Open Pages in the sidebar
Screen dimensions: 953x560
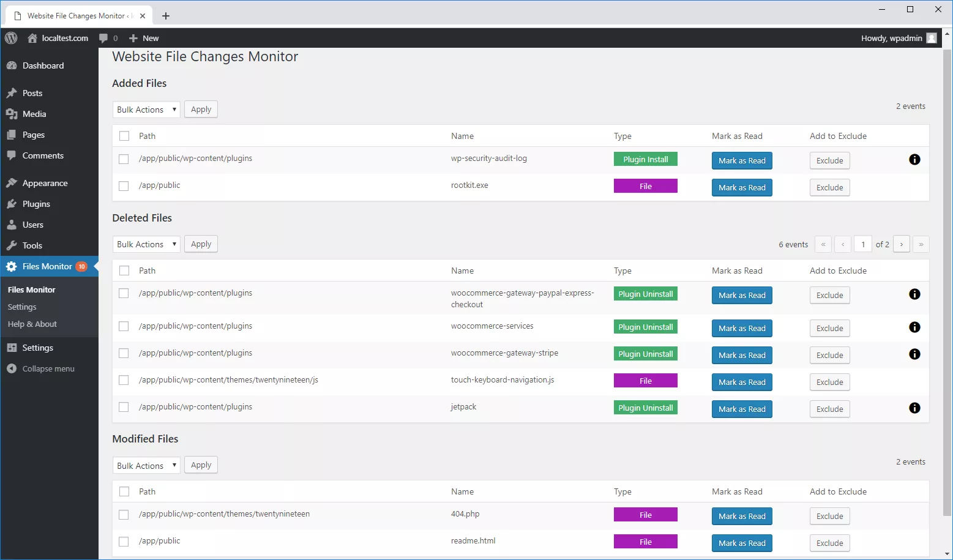(x=34, y=135)
